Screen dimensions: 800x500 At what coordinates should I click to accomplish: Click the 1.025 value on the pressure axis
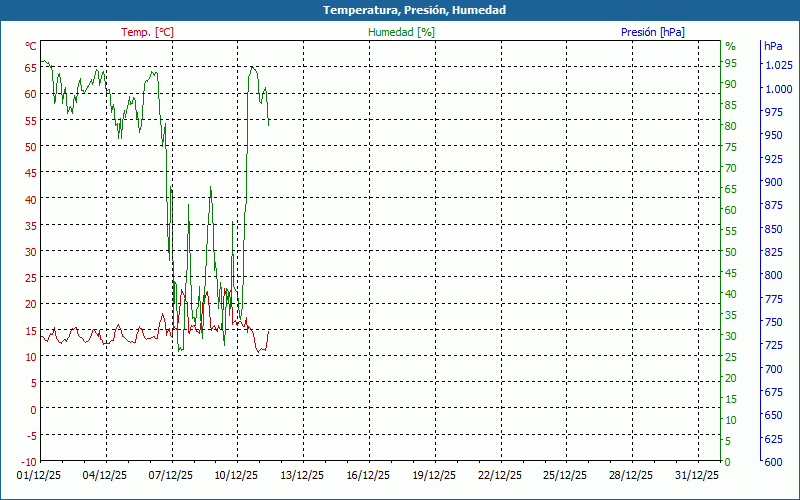tap(779, 65)
